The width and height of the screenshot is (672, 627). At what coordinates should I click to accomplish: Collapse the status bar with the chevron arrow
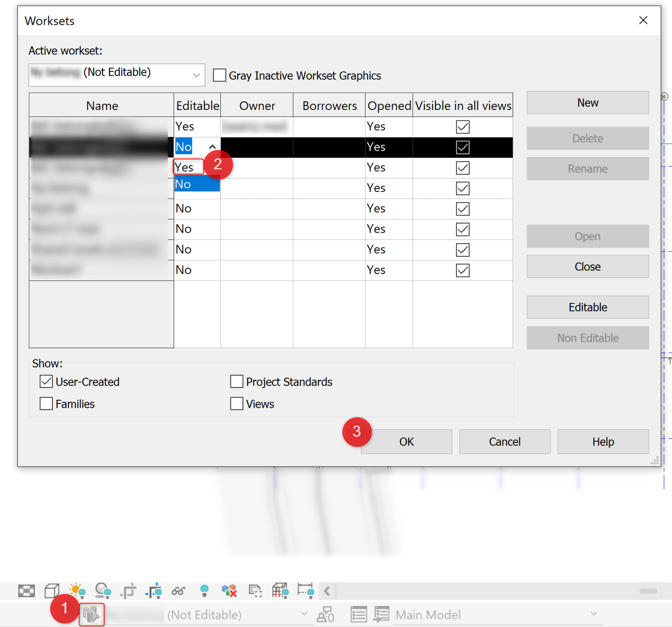[327, 591]
